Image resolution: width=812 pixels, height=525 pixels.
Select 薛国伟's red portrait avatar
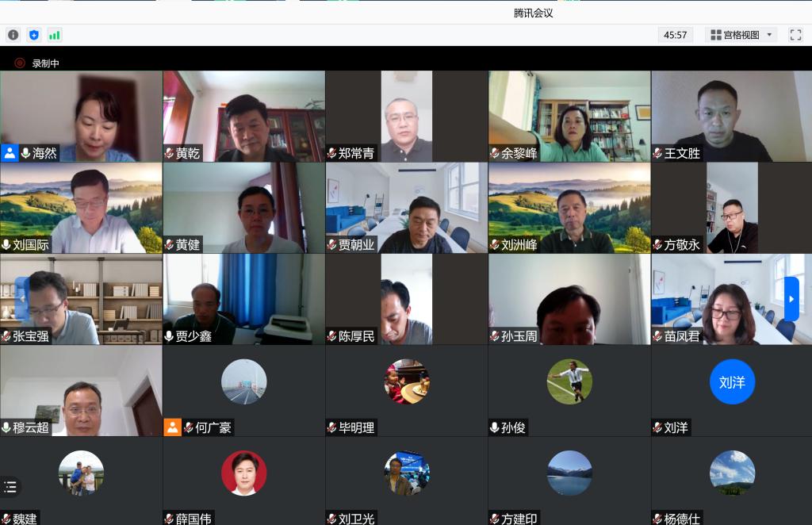pos(244,473)
